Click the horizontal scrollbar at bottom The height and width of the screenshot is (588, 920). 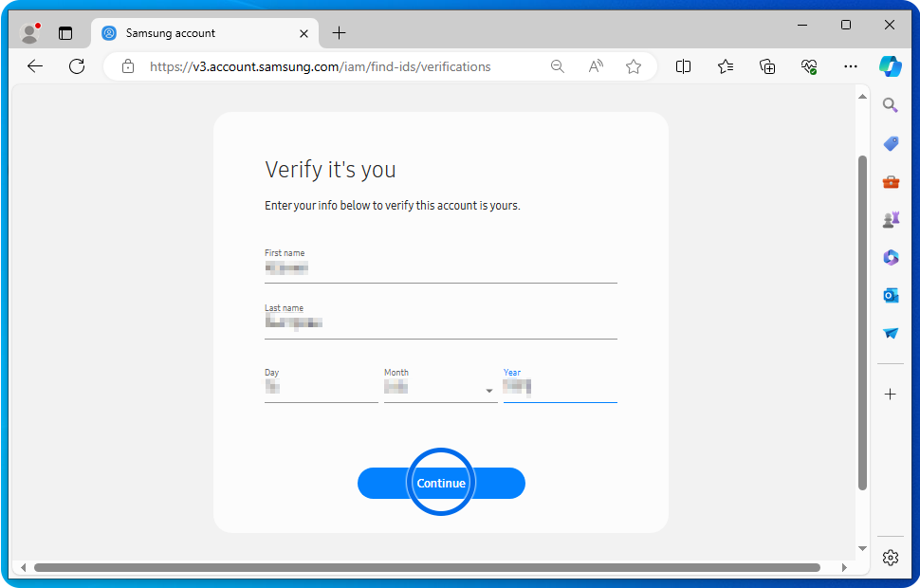click(427, 567)
